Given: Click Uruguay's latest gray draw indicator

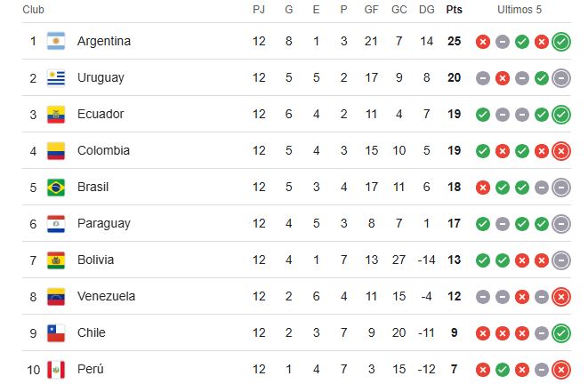Looking at the screenshot, I should (x=561, y=78).
